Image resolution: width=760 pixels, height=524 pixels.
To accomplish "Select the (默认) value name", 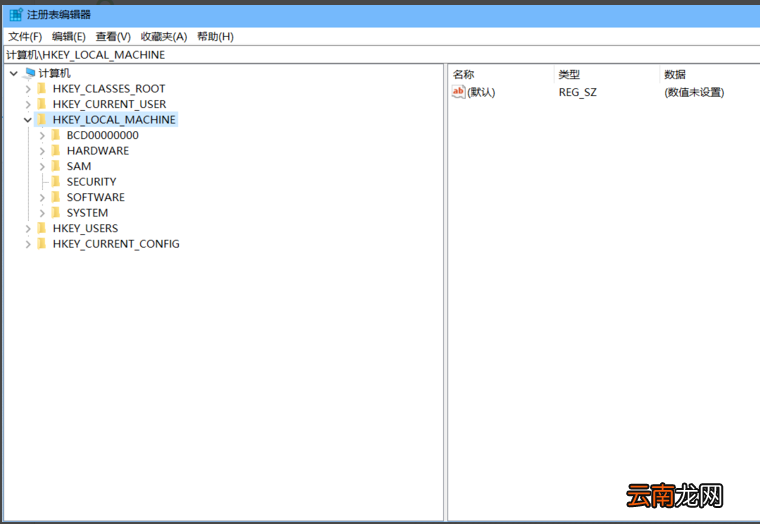I will (x=481, y=92).
